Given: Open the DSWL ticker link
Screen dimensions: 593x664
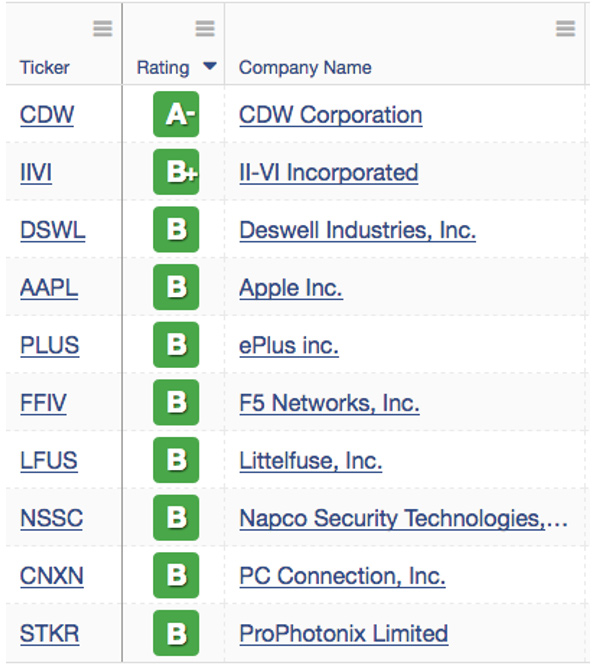Looking at the screenshot, I should (x=53, y=230).
